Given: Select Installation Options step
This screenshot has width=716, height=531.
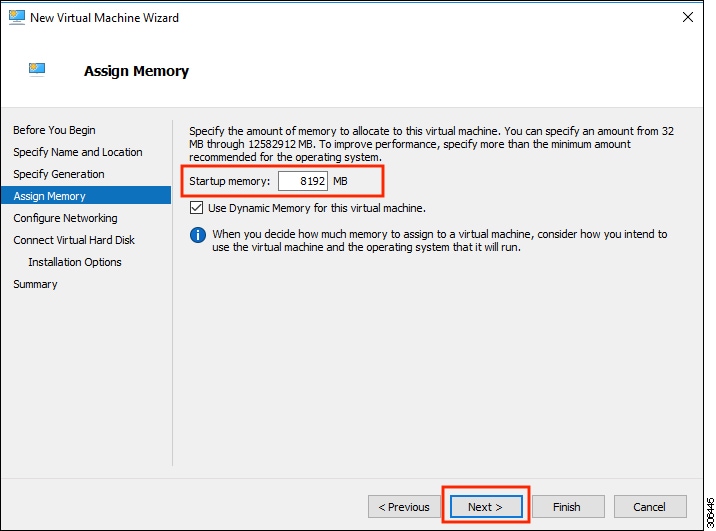Looking at the screenshot, I should [75, 262].
